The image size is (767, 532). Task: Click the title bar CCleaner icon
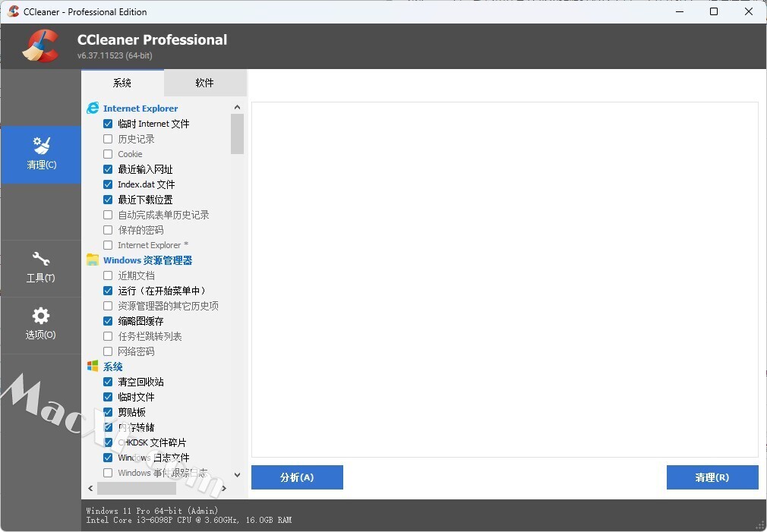click(13, 11)
